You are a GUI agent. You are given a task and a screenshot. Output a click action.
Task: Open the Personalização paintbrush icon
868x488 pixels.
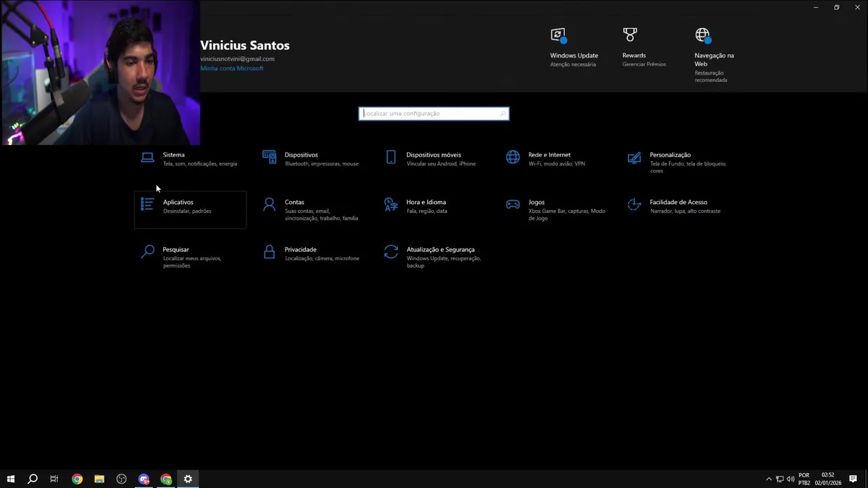(x=634, y=158)
